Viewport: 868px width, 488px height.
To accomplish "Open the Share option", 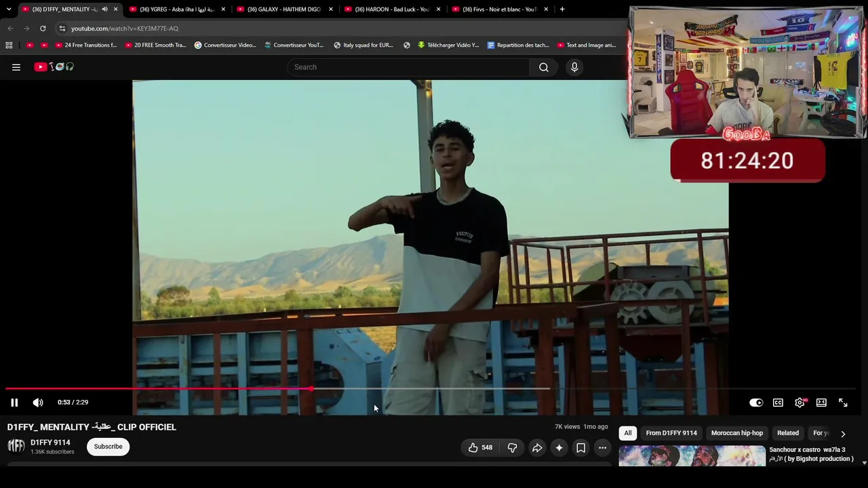I will click(537, 447).
